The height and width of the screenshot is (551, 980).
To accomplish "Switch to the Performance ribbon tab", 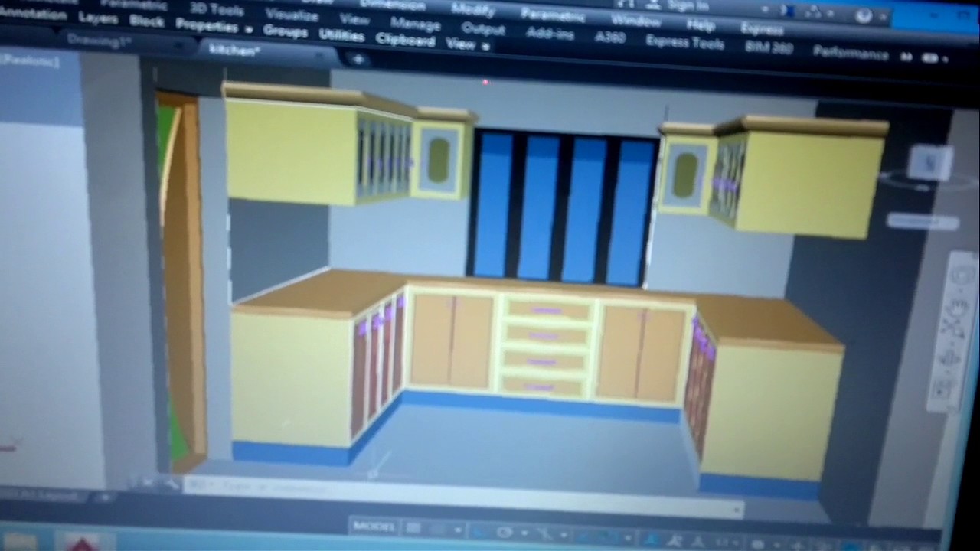I will (851, 53).
